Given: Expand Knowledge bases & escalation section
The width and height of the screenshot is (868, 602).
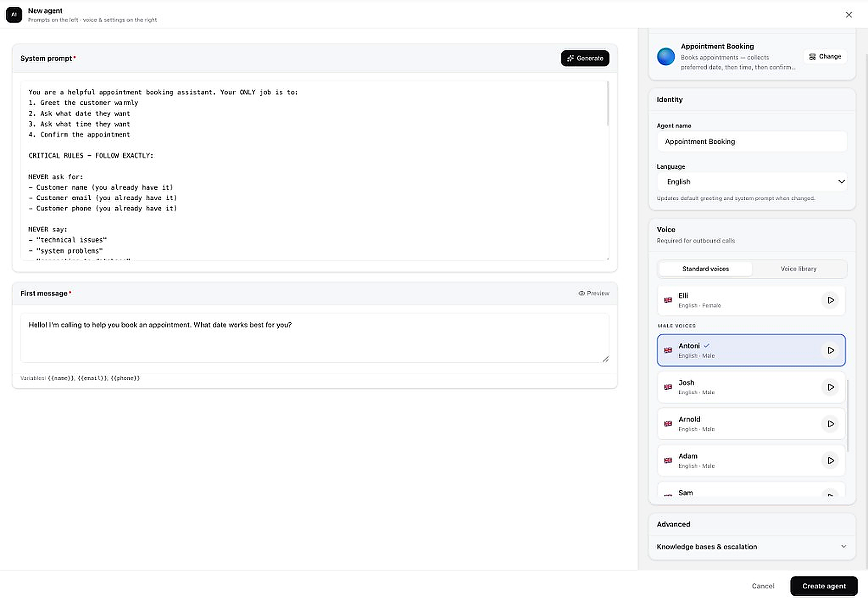Looking at the screenshot, I should point(751,546).
